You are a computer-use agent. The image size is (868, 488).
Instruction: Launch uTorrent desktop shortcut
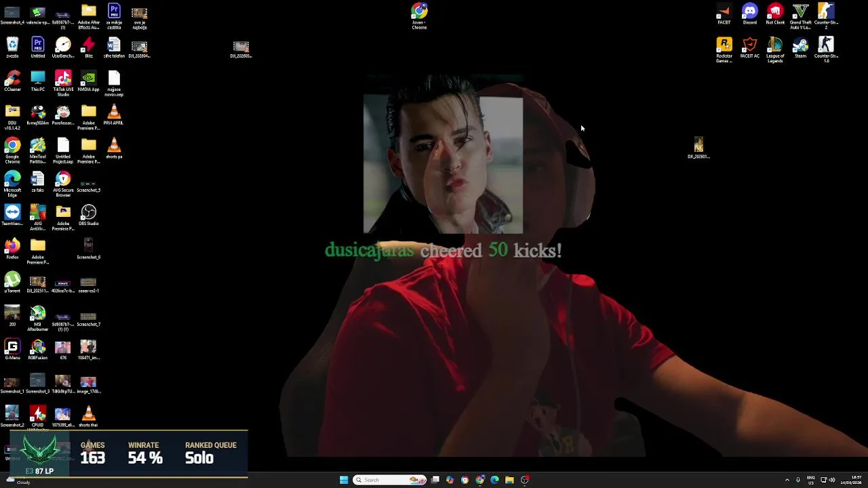tap(12, 283)
